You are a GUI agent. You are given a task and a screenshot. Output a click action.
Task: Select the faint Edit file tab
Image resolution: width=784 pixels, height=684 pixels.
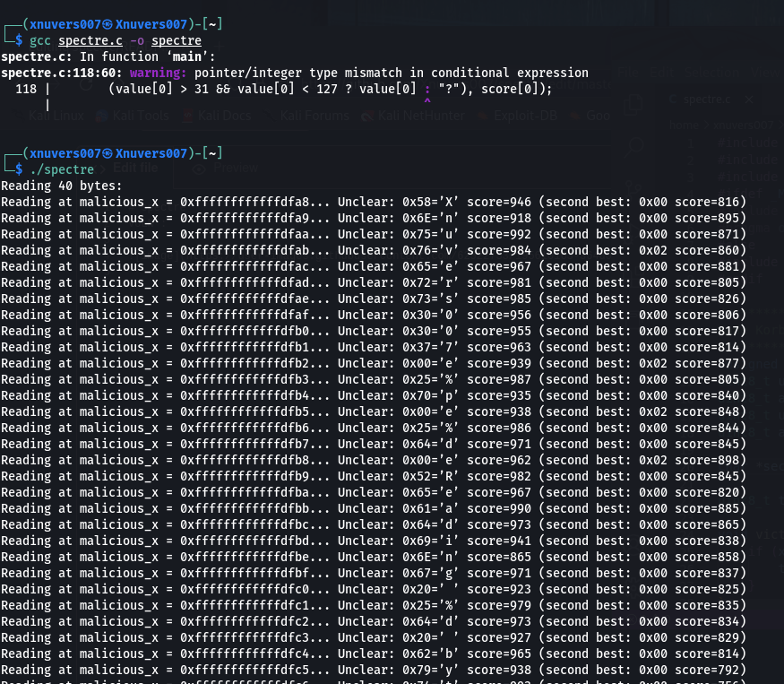(x=134, y=168)
